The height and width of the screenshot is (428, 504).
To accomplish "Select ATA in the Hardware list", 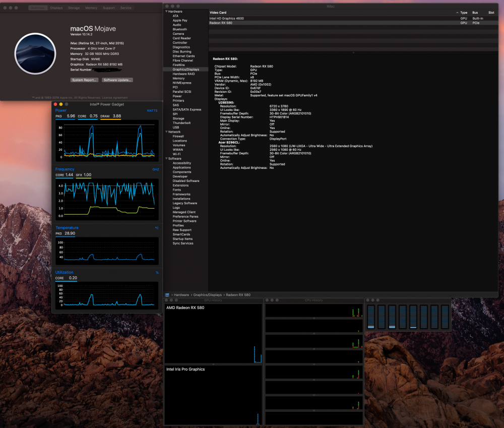I will click(175, 16).
